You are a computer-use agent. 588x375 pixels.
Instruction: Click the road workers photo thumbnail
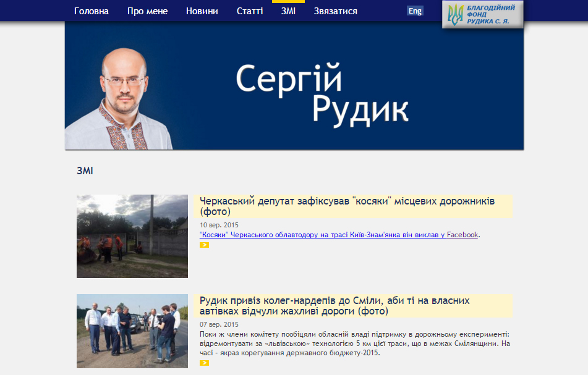click(x=132, y=236)
